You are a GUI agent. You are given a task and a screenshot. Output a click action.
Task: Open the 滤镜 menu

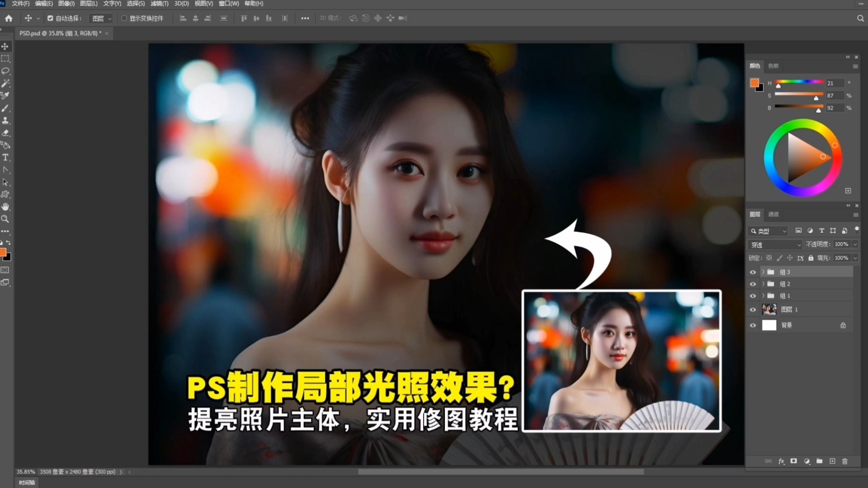click(160, 3)
